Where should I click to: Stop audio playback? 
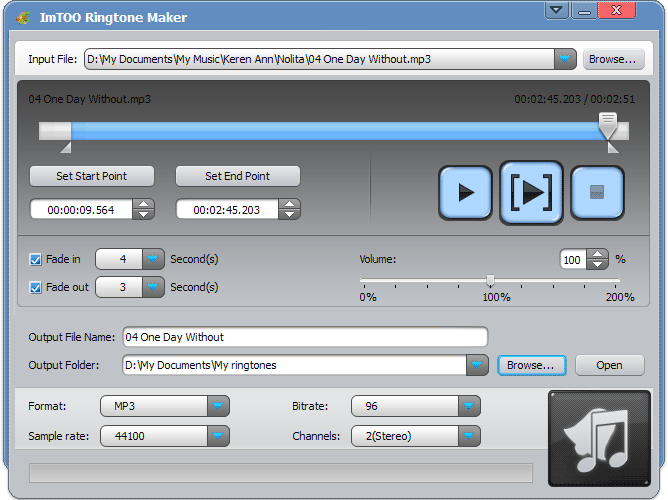[597, 193]
